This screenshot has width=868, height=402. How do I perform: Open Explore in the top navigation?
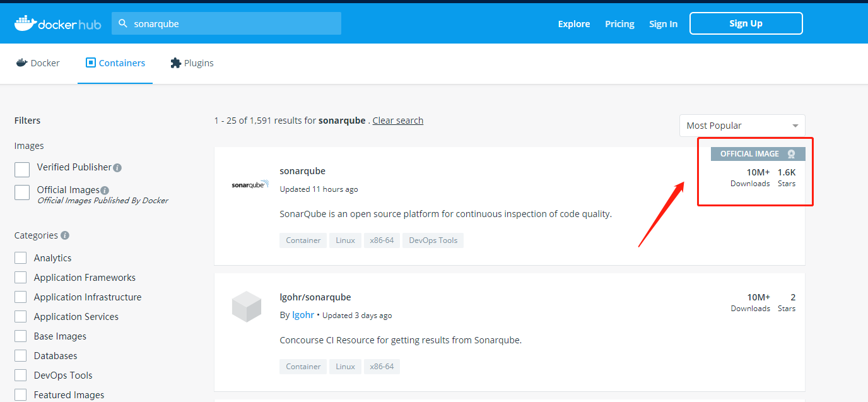click(x=574, y=24)
